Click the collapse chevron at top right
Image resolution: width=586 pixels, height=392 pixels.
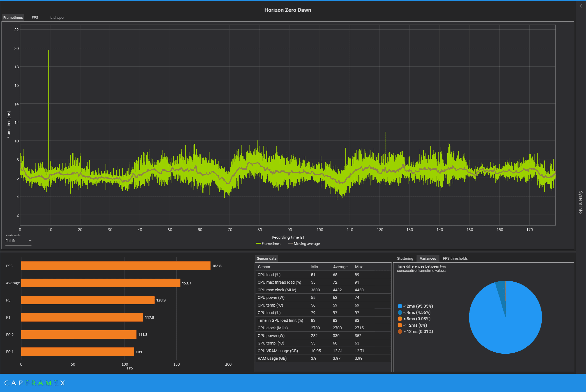click(x=581, y=6)
